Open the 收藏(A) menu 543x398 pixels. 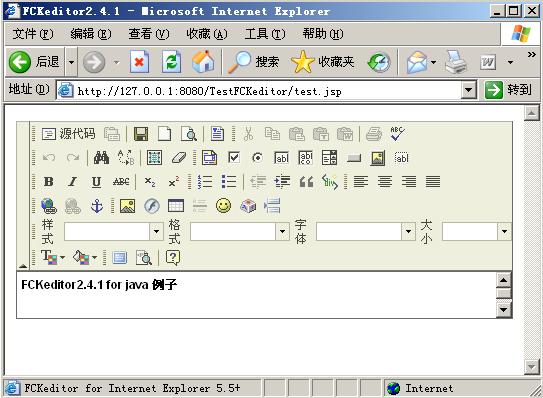pos(207,34)
